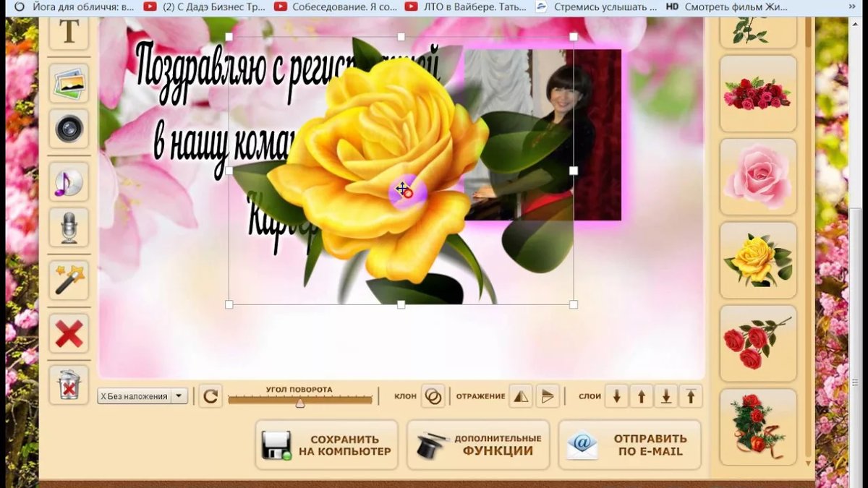Viewport: 868px width, 488px height.
Task: Open the blend mode dropdown Без наложения
Action: pos(142,396)
